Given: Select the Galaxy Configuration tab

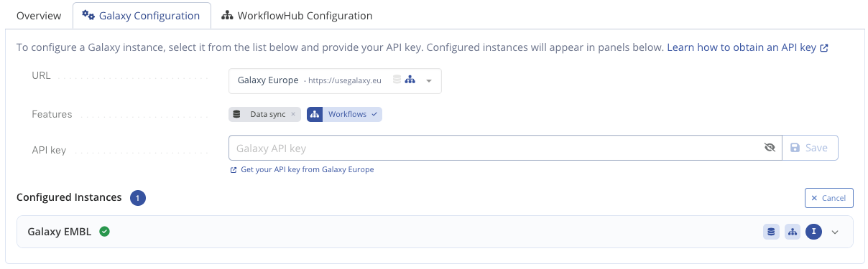Looking at the screenshot, I should pyautogui.click(x=142, y=15).
